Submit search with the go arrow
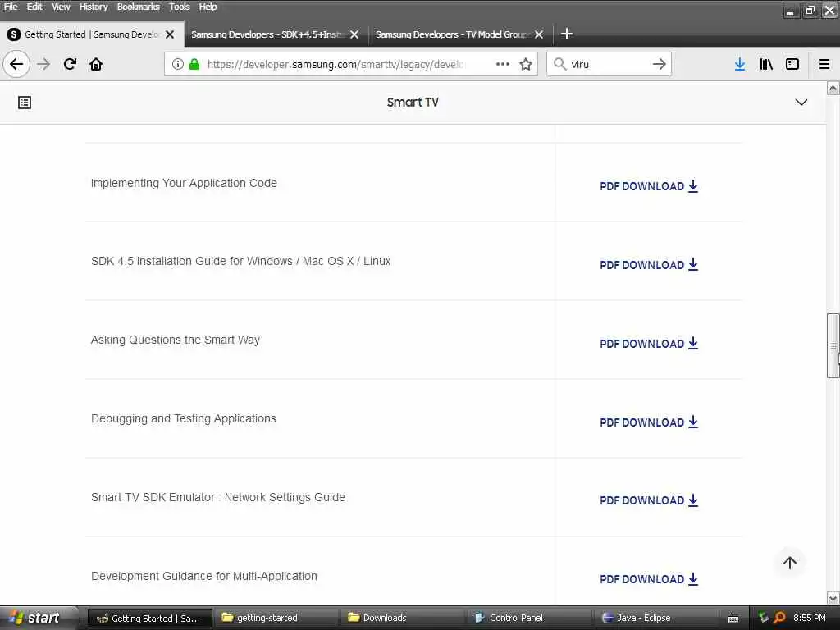This screenshot has height=630, width=840. (660, 64)
